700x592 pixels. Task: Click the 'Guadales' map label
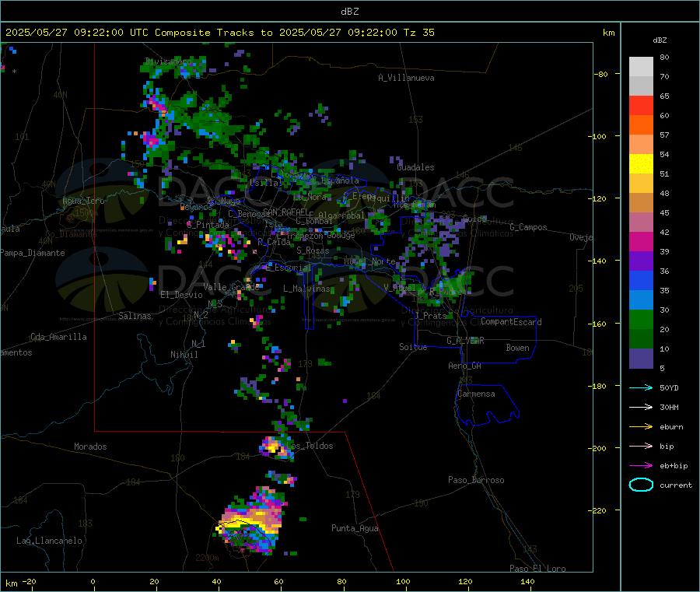click(415, 167)
